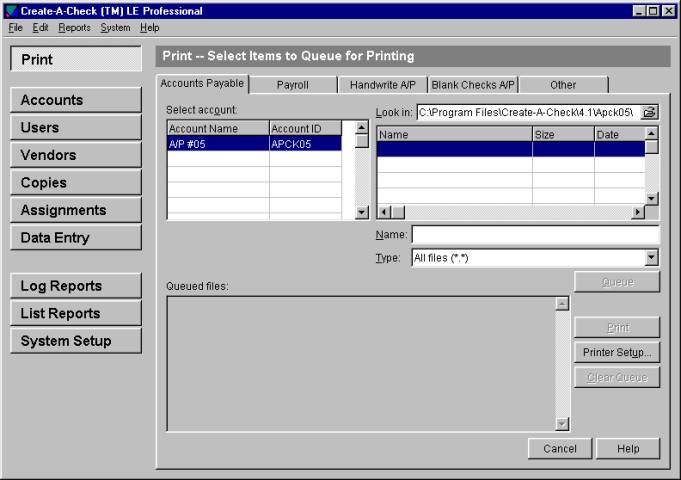Switch to the Payroll tab
Viewport: 681px width, 480px height.
click(292, 85)
